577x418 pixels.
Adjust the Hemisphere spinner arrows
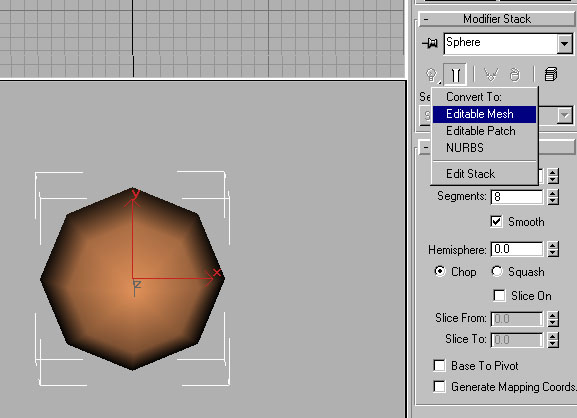point(553,249)
